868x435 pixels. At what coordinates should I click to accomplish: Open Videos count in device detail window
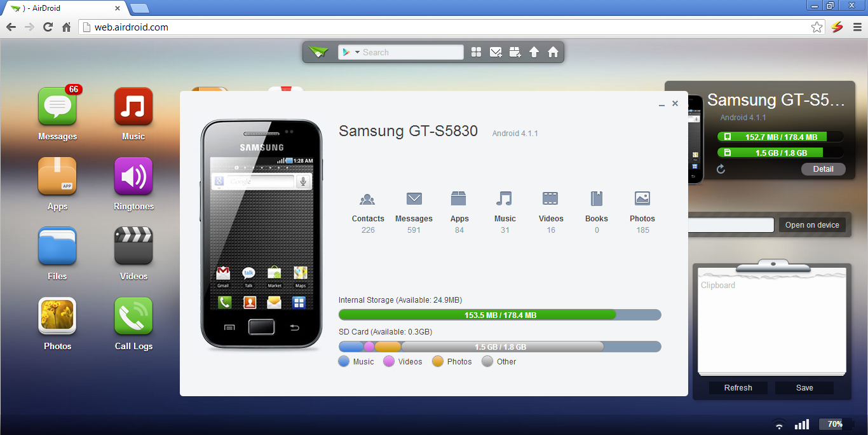tap(551, 212)
